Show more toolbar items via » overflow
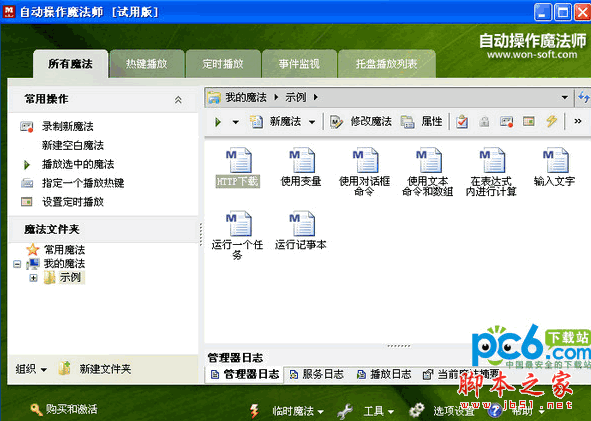 (578, 121)
